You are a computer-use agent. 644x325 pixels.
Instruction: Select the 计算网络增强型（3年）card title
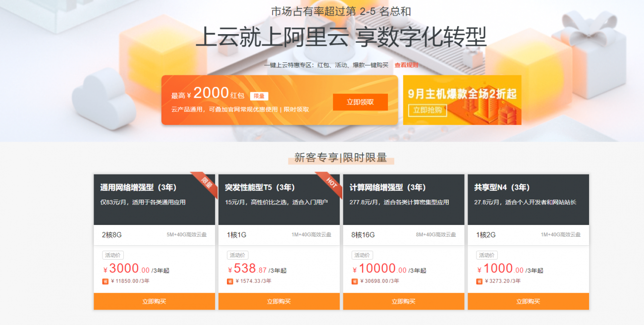tap(388, 187)
